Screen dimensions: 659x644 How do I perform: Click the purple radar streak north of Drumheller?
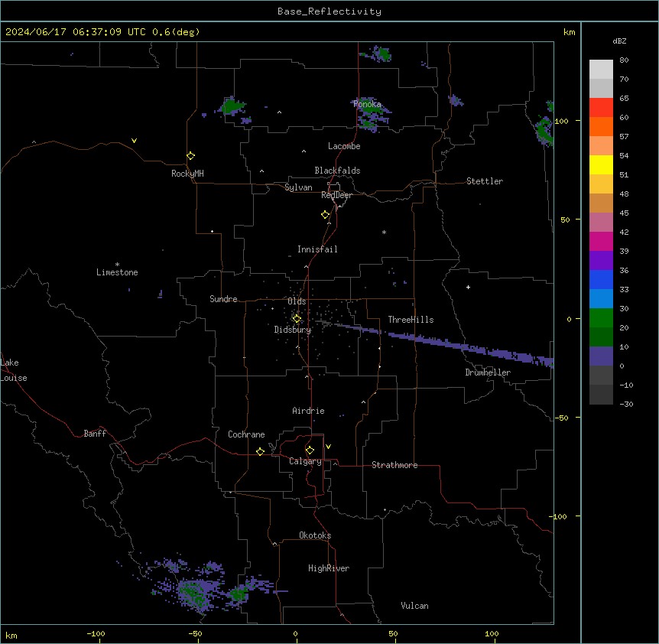pos(446,343)
